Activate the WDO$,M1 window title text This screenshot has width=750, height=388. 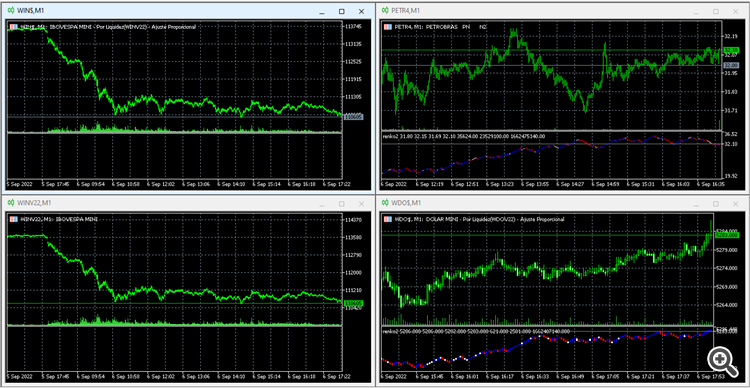[x=406, y=203]
